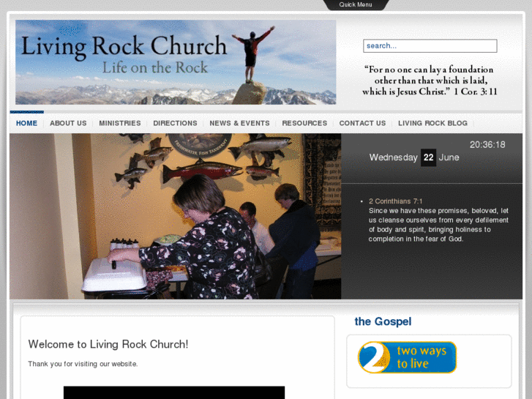Open the 2 Corinthians 7:1 verse link
This screenshot has width=532, height=399.
395,201
